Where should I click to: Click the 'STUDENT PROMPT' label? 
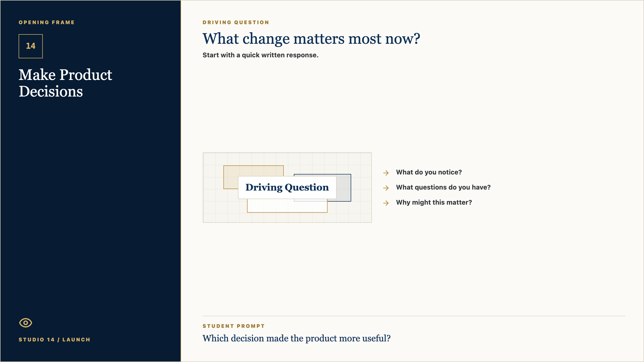(x=233, y=326)
